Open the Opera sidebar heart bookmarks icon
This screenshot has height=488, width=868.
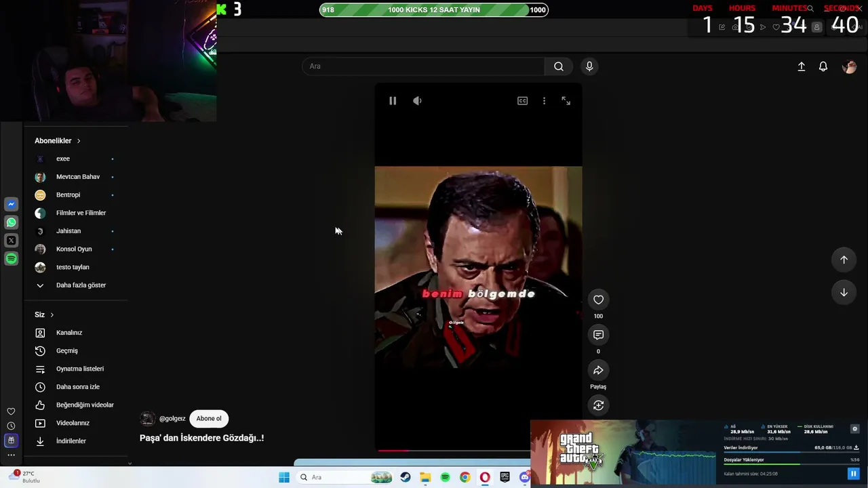point(11,411)
